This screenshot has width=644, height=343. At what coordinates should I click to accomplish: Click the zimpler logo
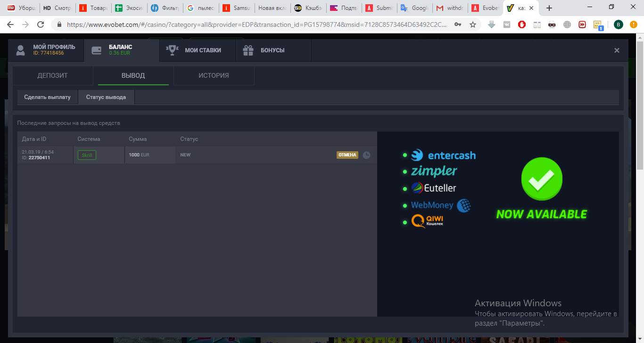[x=434, y=171]
